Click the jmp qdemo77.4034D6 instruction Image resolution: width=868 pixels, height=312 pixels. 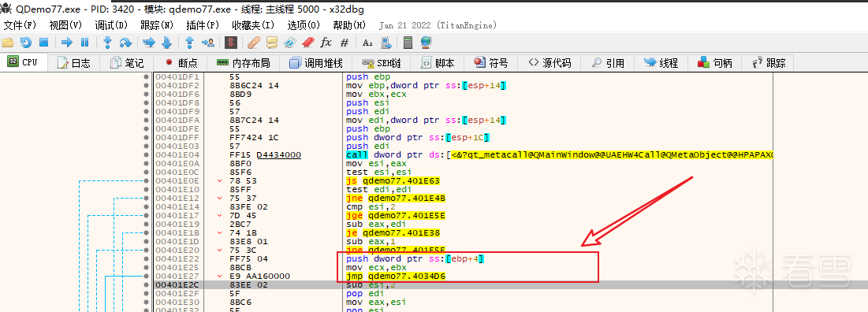(396, 276)
